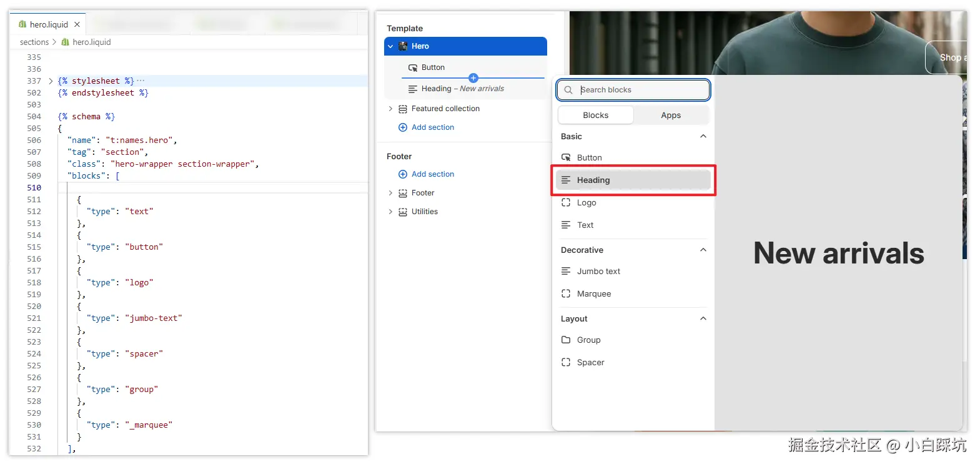Select the hero.liquid file tab
980x467 pixels.
(x=49, y=24)
